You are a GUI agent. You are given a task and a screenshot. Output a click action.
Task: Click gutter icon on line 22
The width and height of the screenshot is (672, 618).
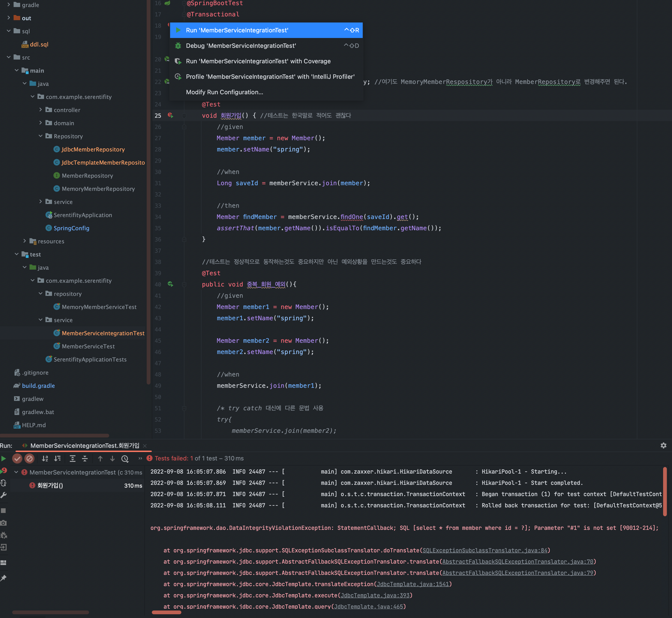[x=167, y=82]
